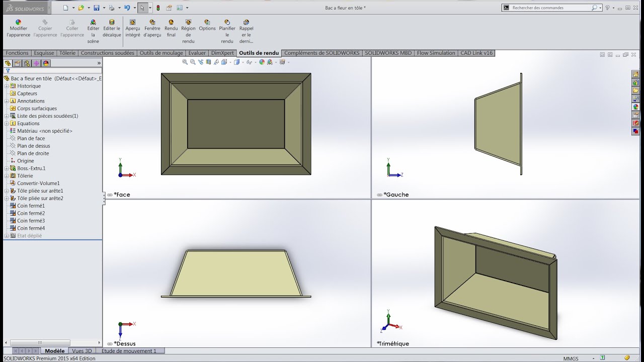Select Plan de face in tree
This screenshot has height=362, width=644.
(x=31, y=138)
